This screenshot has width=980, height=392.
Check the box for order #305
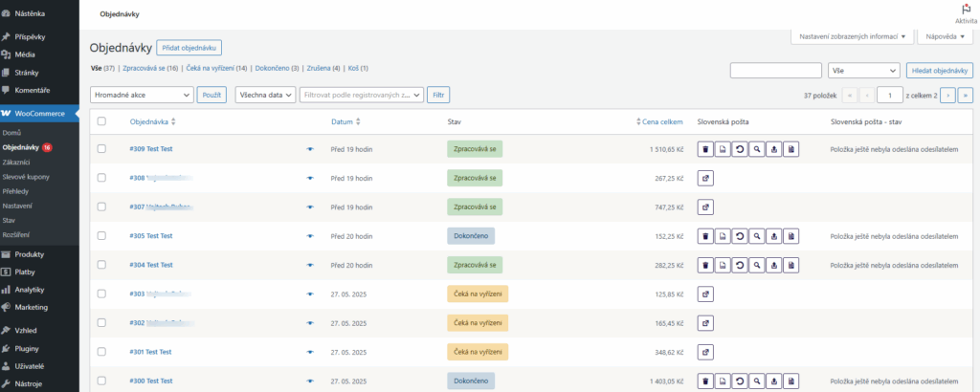pyautogui.click(x=101, y=236)
